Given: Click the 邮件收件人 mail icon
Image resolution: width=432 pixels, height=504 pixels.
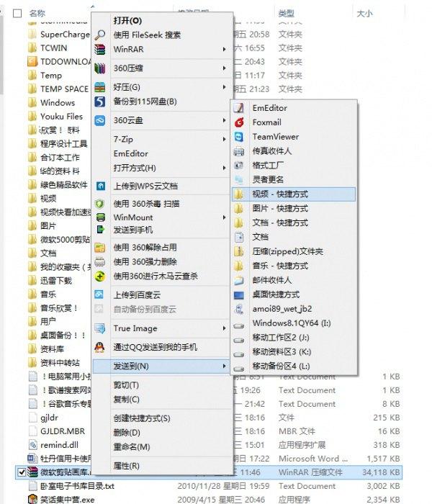Looking at the screenshot, I should [238, 280].
